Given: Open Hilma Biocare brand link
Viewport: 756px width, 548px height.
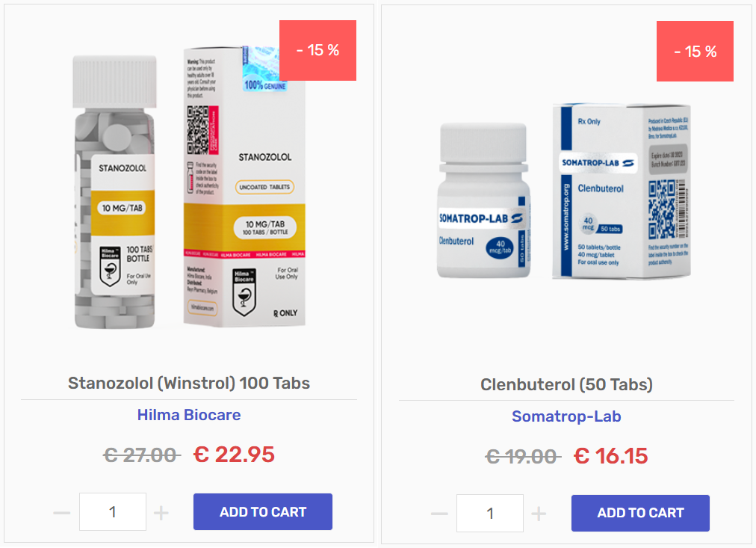Looking at the screenshot, I should coord(189,415).
